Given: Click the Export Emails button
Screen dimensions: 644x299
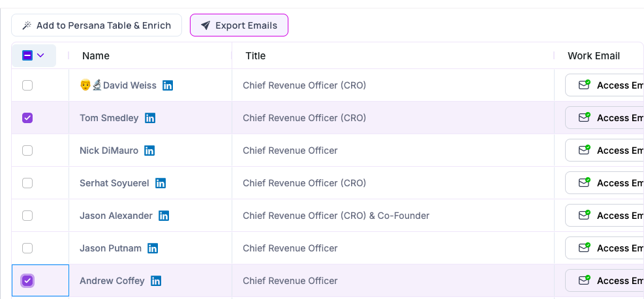Looking at the screenshot, I should [239, 25].
